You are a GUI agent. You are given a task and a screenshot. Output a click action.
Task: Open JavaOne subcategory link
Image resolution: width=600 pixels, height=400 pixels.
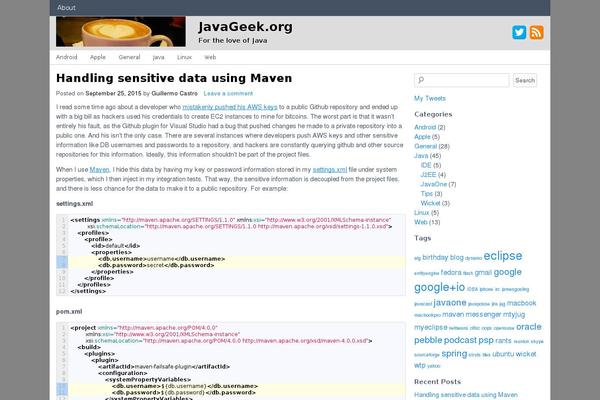pos(434,184)
